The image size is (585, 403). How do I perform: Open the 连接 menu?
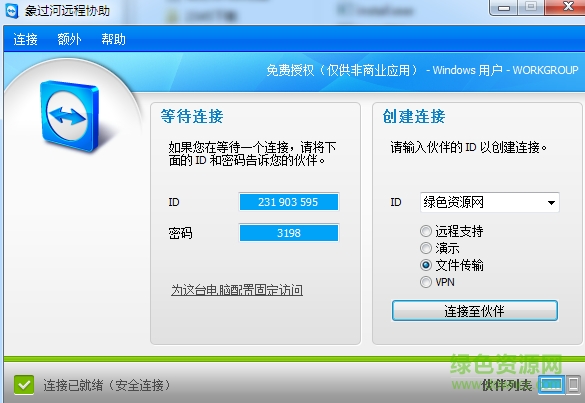point(25,39)
